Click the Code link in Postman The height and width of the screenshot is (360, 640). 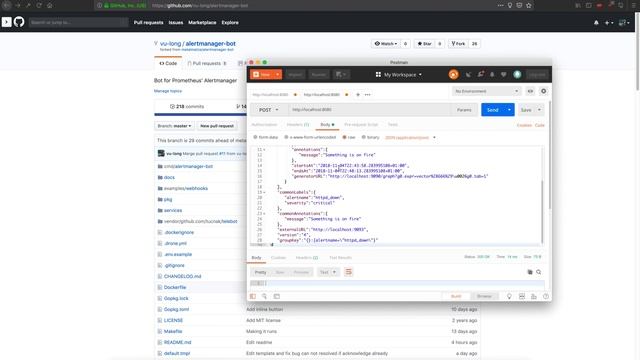(x=540, y=125)
